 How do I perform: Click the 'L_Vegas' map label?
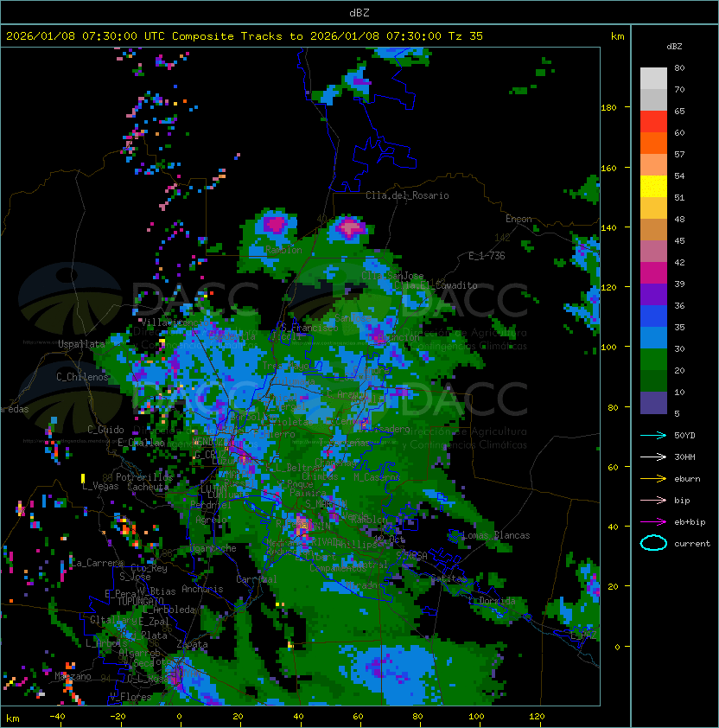click(100, 486)
